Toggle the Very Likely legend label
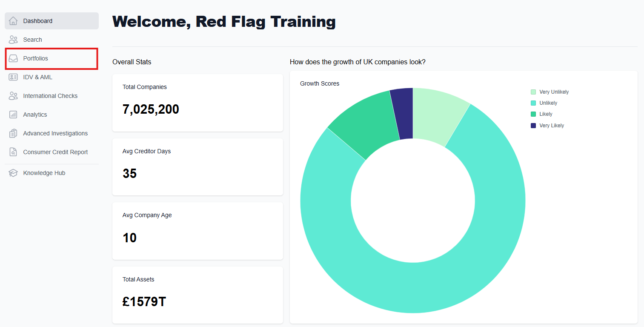 click(x=552, y=126)
